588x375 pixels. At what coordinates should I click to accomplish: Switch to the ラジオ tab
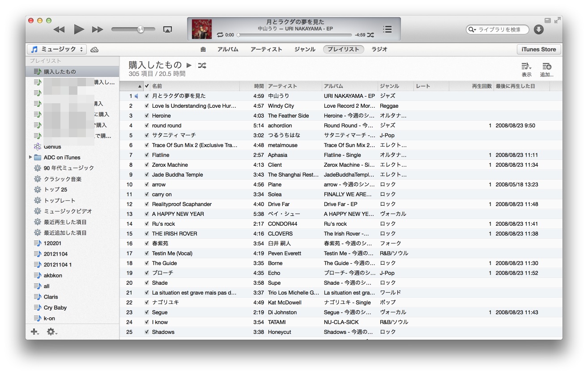click(379, 49)
